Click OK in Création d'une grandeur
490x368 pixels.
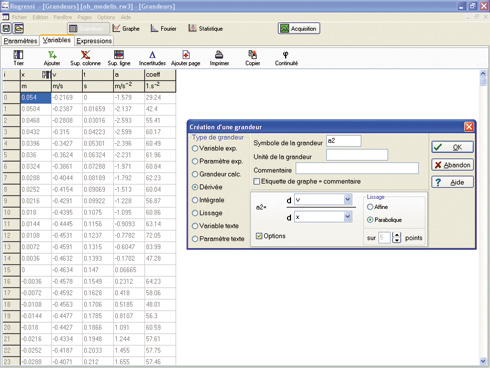(x=452, y=147)
